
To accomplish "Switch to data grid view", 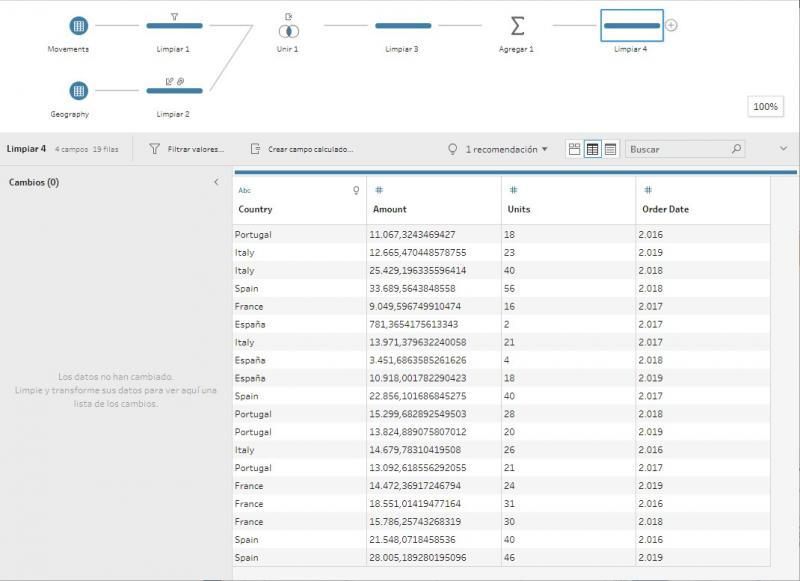I will (x=592, y=149).
